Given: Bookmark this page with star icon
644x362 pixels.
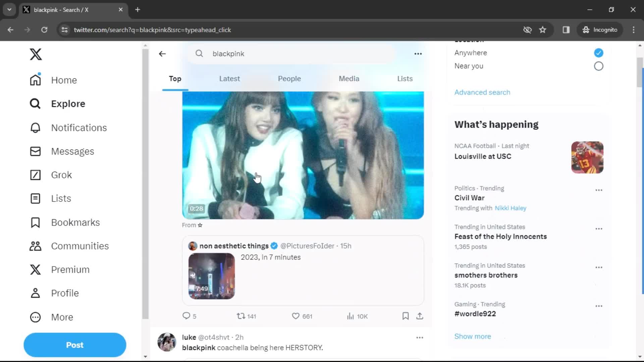Looking at the screenshot, I should [543, 30].
